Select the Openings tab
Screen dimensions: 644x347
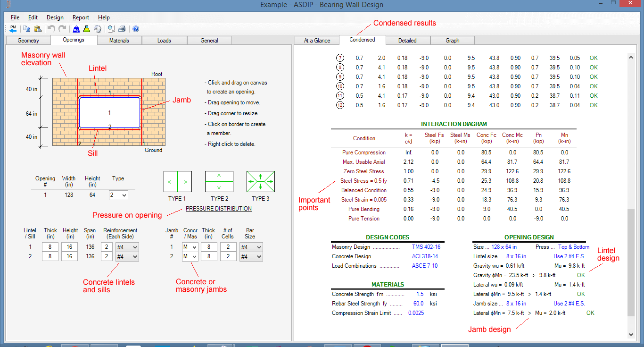74,40
